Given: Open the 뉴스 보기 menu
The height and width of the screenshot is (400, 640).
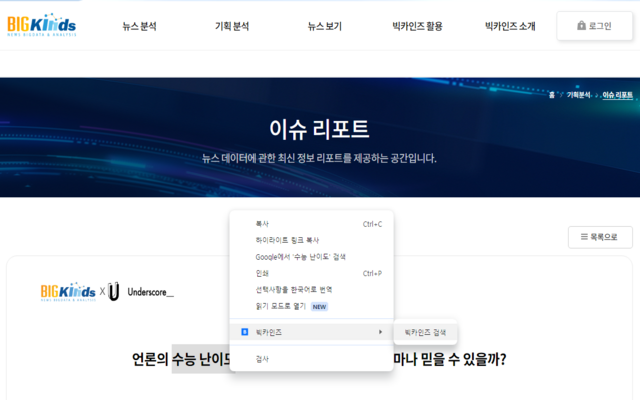Looking at the screenshot, I should 324,27.
